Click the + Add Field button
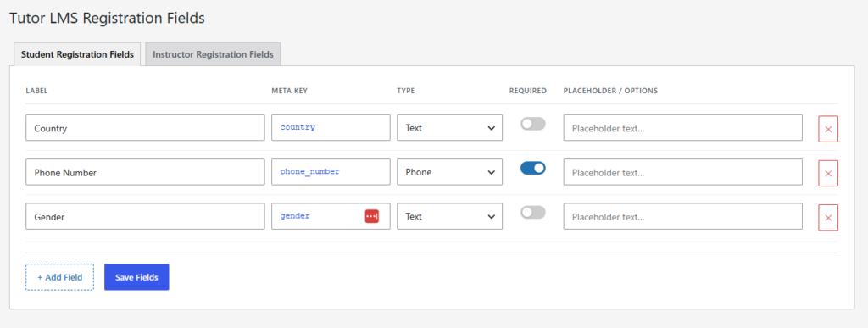 60,277
